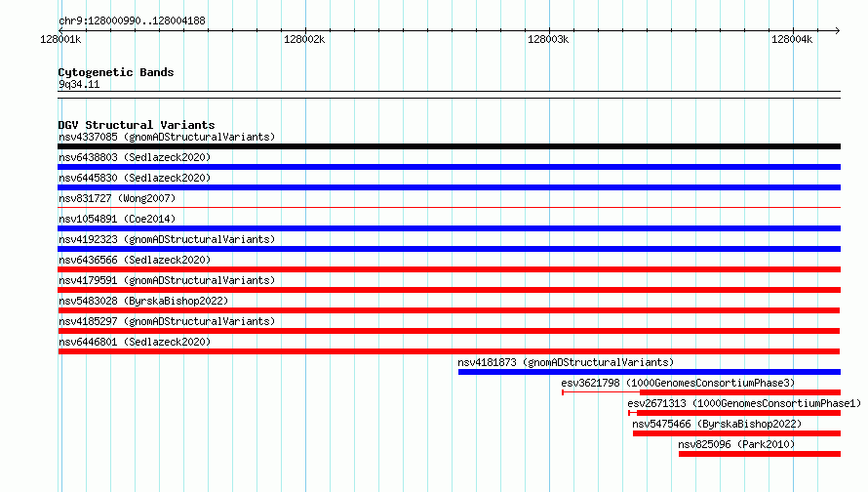Open variant nsv831727 (Wong2007) label

117,198
